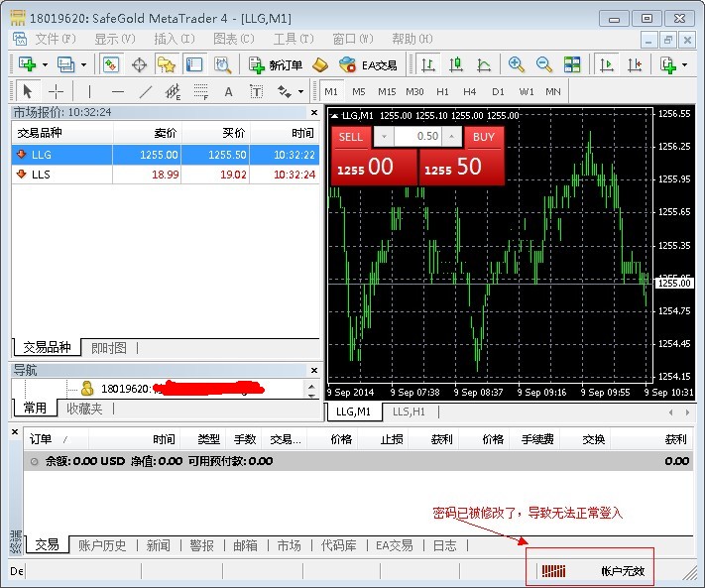Screen dimensions: 705x588
Task: Click the 帐户无效 connection status indicator
Action: 593,571
